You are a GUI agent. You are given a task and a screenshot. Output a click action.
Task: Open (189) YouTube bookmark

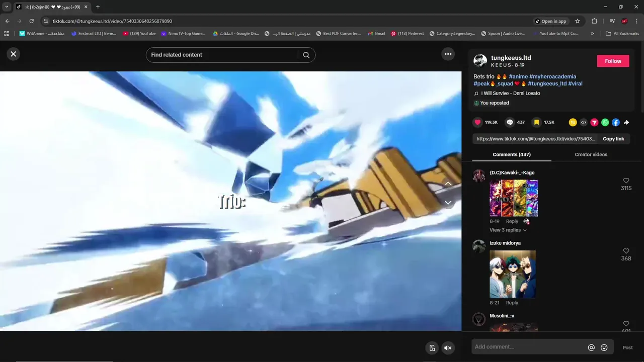click(x=139, y=34)
